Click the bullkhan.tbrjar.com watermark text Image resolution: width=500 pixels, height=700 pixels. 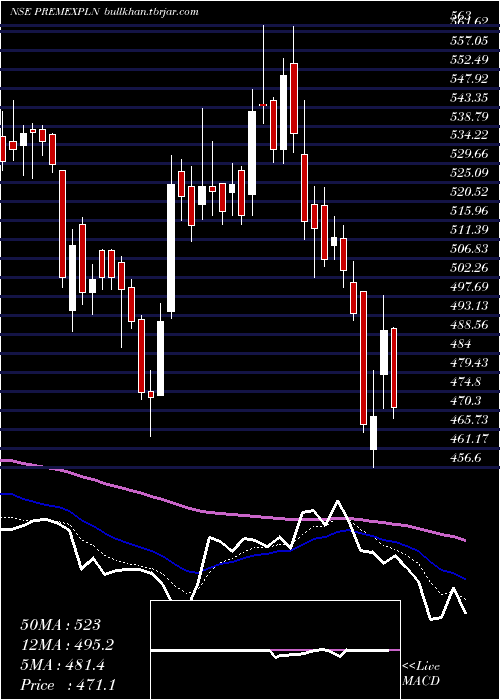coord(151,12)
